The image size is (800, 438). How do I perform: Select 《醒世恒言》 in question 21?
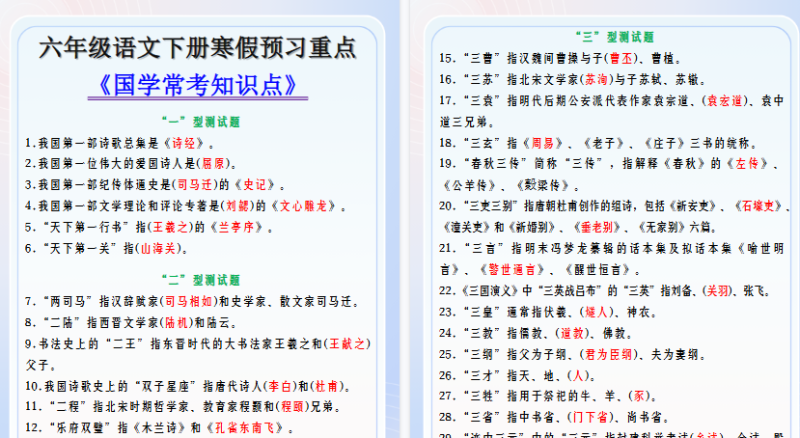pos(597,269)
